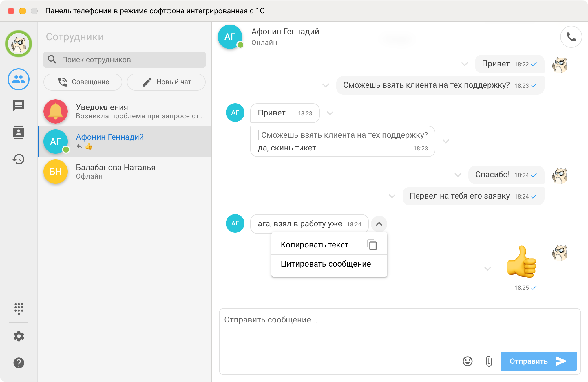Select Балабанова Наталья in employee list

(x=125, y=172)
